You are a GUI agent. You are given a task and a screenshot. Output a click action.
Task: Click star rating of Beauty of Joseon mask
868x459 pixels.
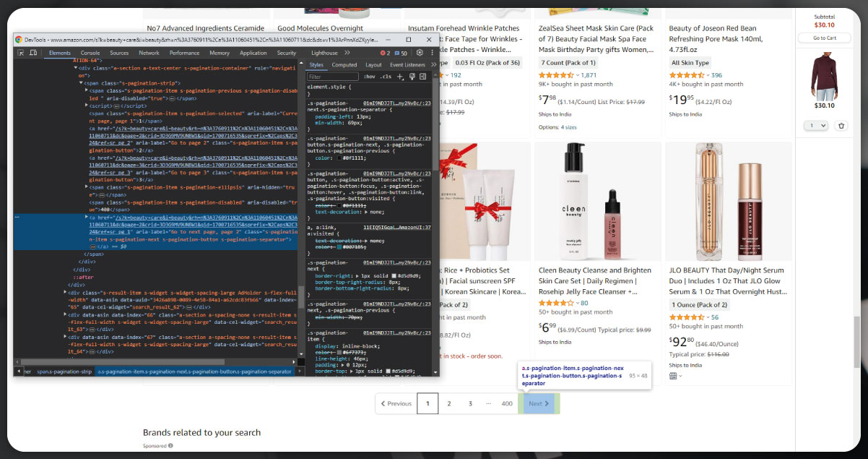click(x=687, y=75)
